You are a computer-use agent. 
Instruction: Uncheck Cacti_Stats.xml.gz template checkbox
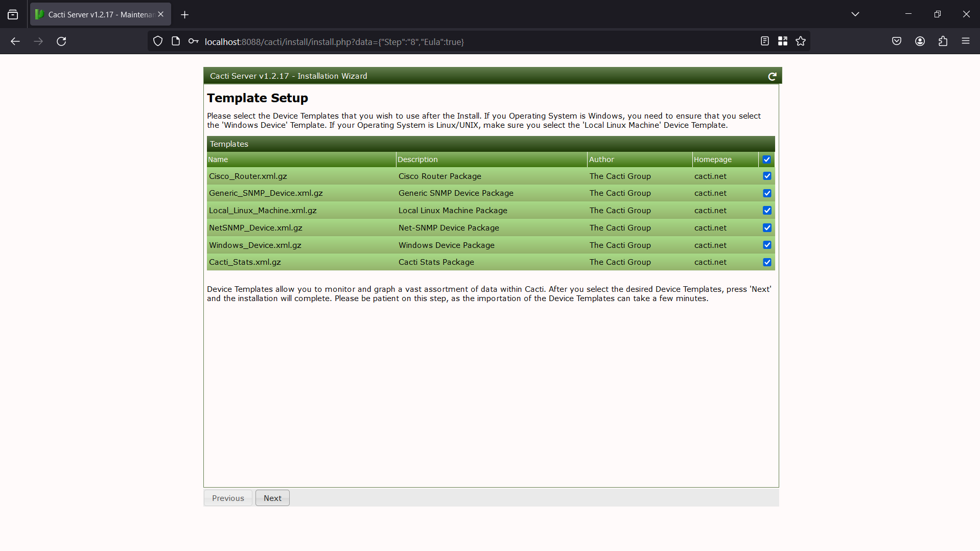(767, 262)
